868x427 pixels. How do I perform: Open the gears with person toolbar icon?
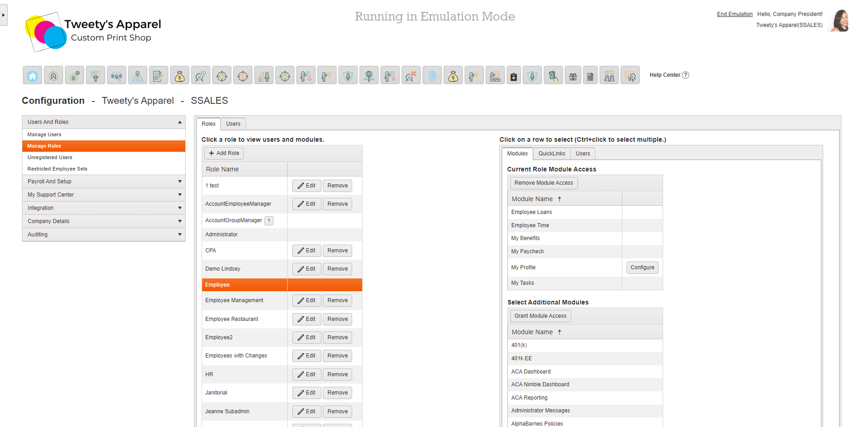[75, 75]
